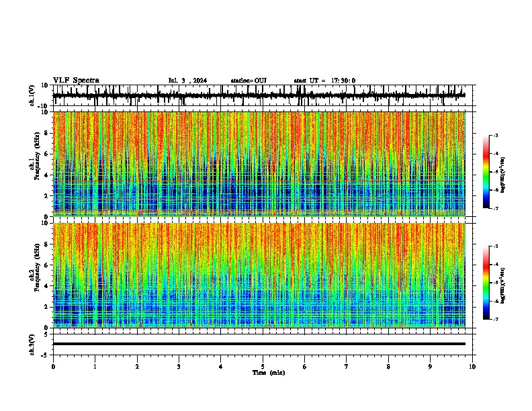The width and height of the screenshot is (532, 411).
Task: Click the time axis tick label '1'
Action: (x=95, y=367)
